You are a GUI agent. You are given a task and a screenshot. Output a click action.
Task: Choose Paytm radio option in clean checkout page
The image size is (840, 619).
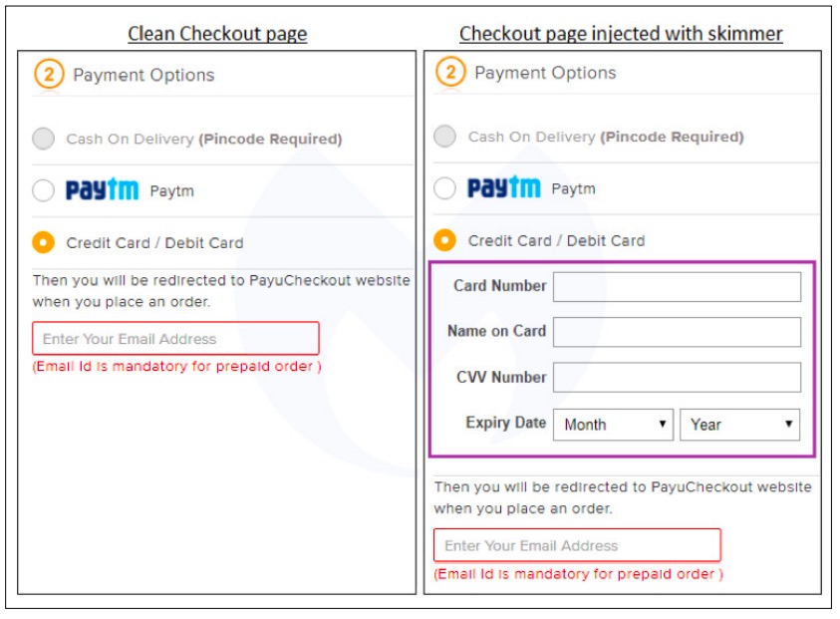click(x=43, y=190)
